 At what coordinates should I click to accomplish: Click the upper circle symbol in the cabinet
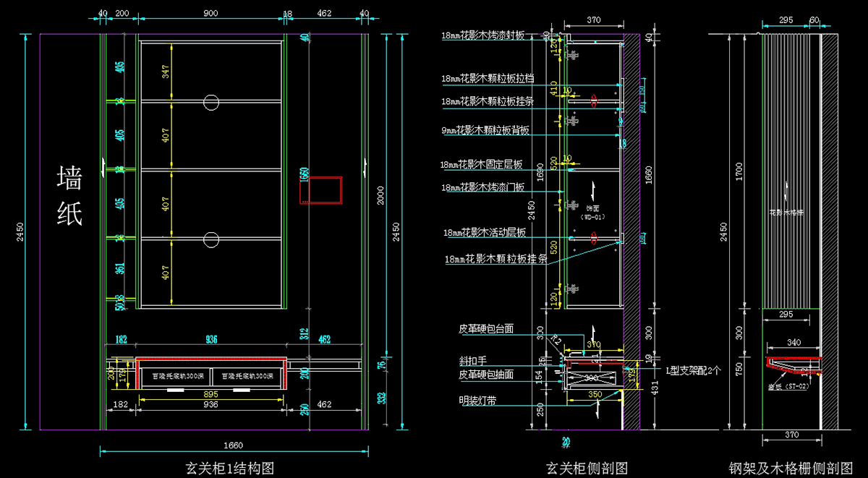coord(211,102)
